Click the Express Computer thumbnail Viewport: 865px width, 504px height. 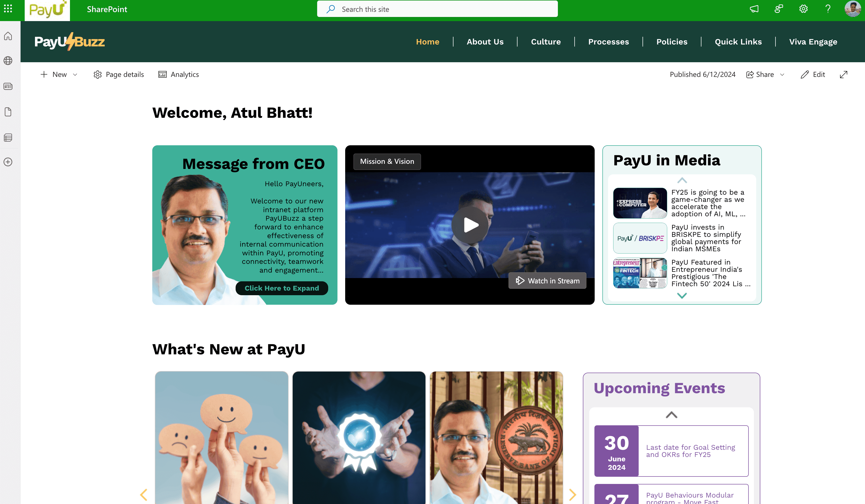(640, 203)
